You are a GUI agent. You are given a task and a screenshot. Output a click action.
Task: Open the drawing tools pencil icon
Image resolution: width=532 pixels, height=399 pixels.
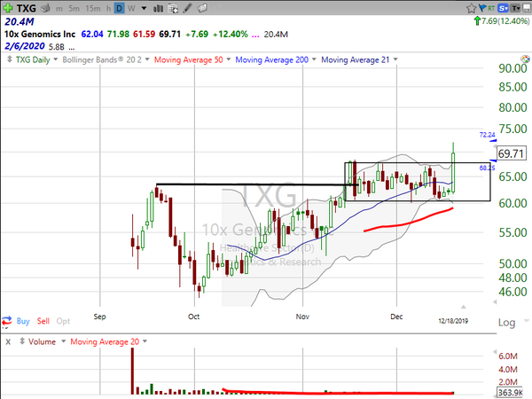tap(187, 8)
